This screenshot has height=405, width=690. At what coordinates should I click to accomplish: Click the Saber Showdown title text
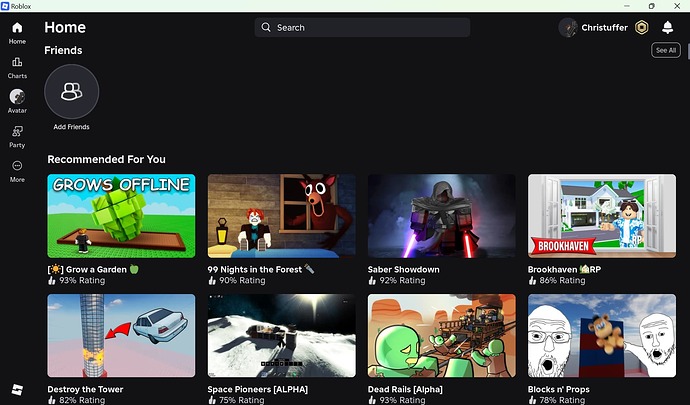click(x=404, y=269)
